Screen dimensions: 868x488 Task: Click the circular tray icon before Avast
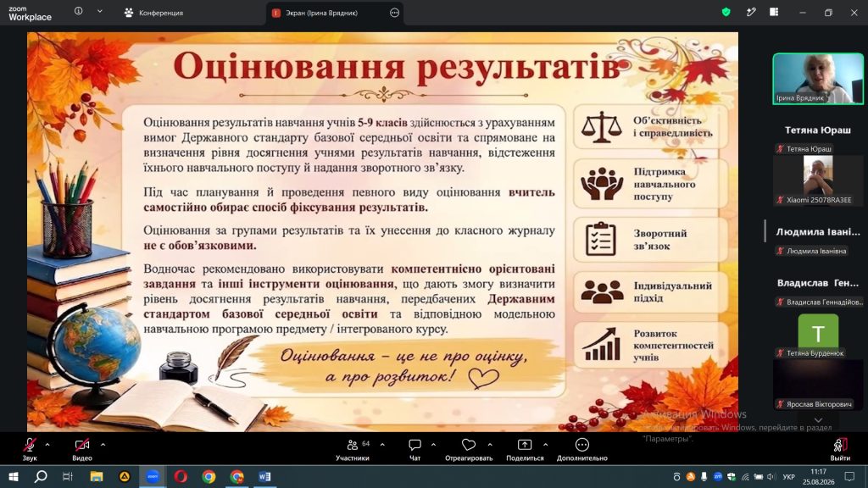coord(676,476)
